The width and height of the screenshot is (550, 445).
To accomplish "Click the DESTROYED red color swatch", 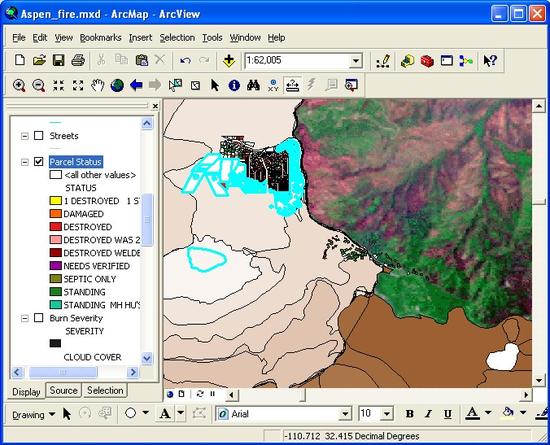I will tap(55, 227).
